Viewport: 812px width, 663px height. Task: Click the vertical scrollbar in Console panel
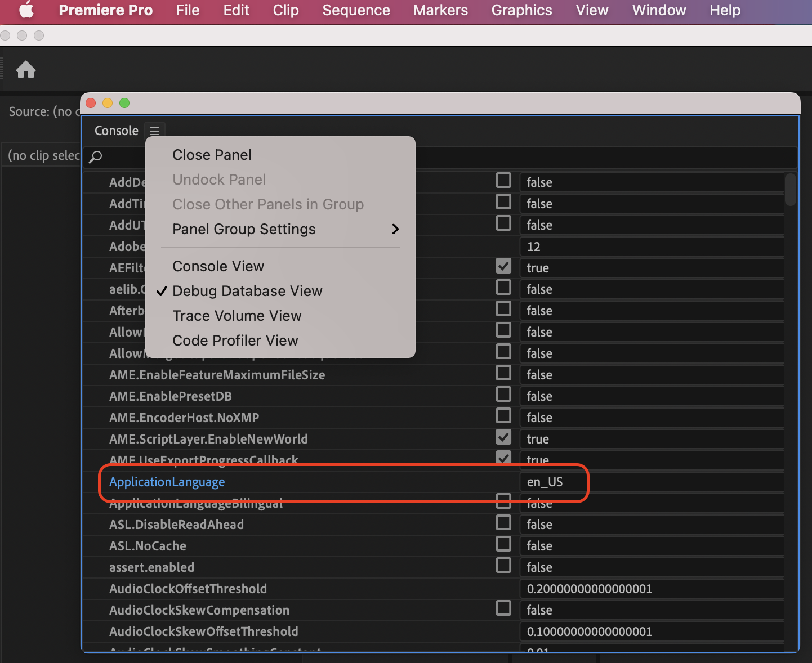(791, 190)
